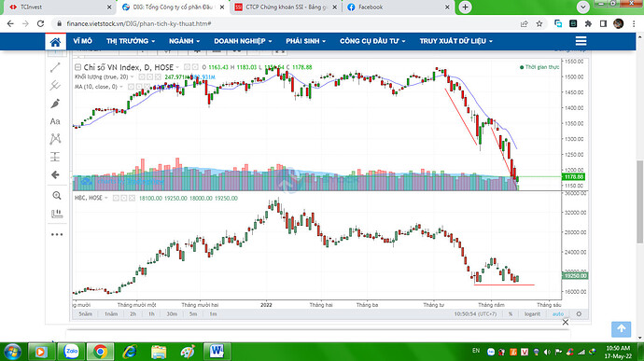Select the brush drawing tool
Image resolution: width=644 pixels, height=361 pixels.
click(x=55, y=104)
